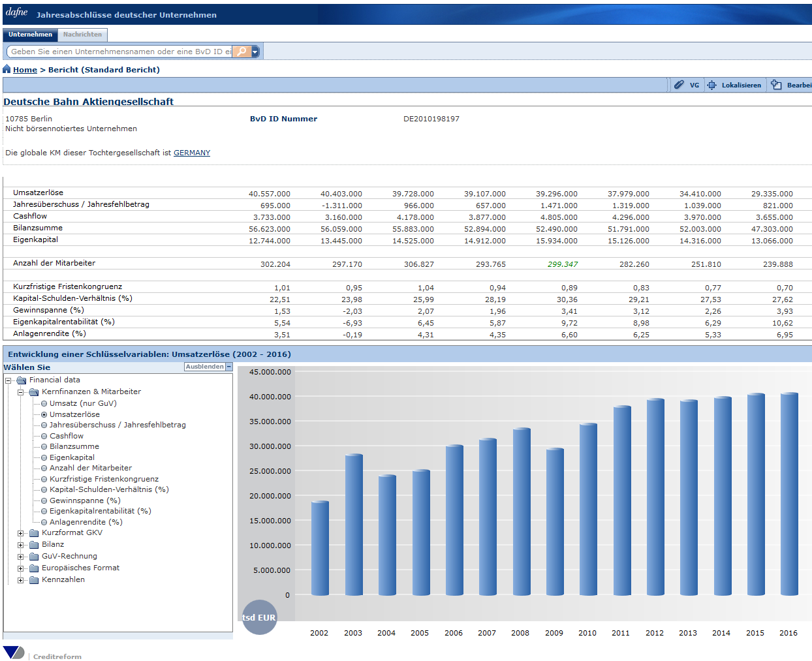
Task: Click the Lokalisieren crosshair icon
Action: [712, 85]
